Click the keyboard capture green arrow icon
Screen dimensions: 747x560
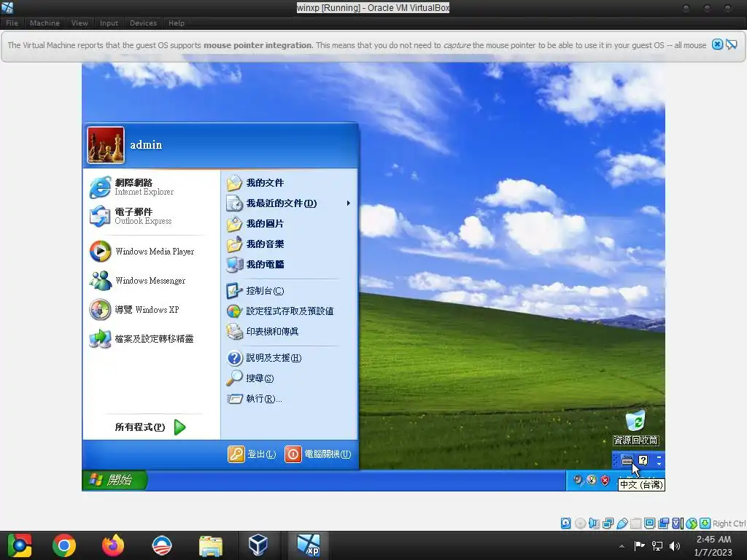click(705, 524)
